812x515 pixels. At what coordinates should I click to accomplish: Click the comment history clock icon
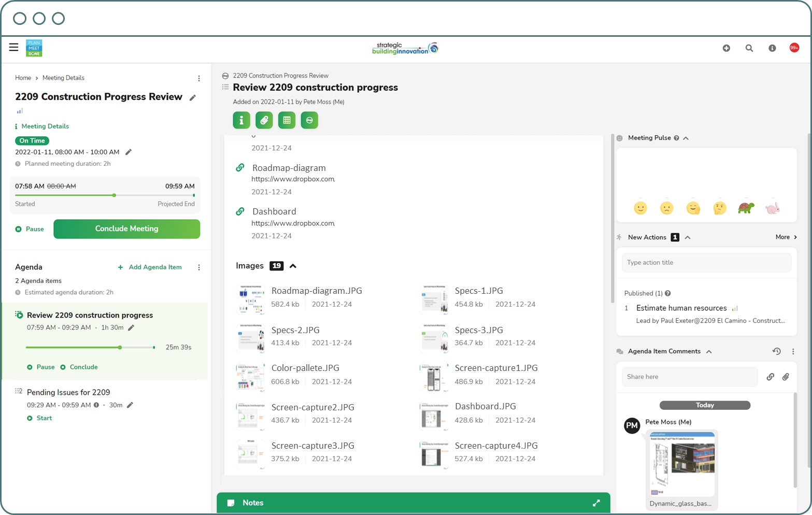tap(776, 351)
